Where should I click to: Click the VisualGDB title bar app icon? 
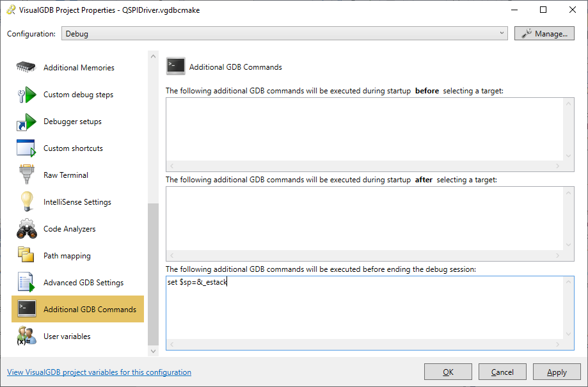click(10, 10)
